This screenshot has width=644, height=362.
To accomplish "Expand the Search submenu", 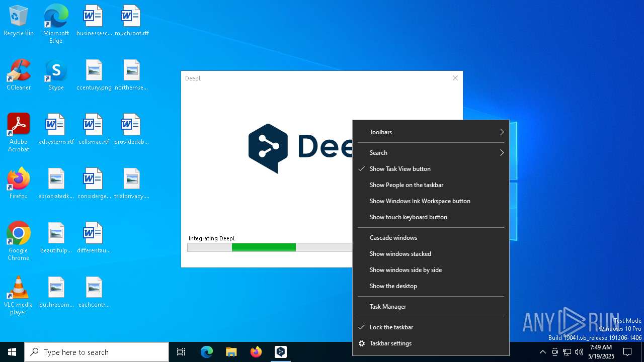I will click(431, 153).
